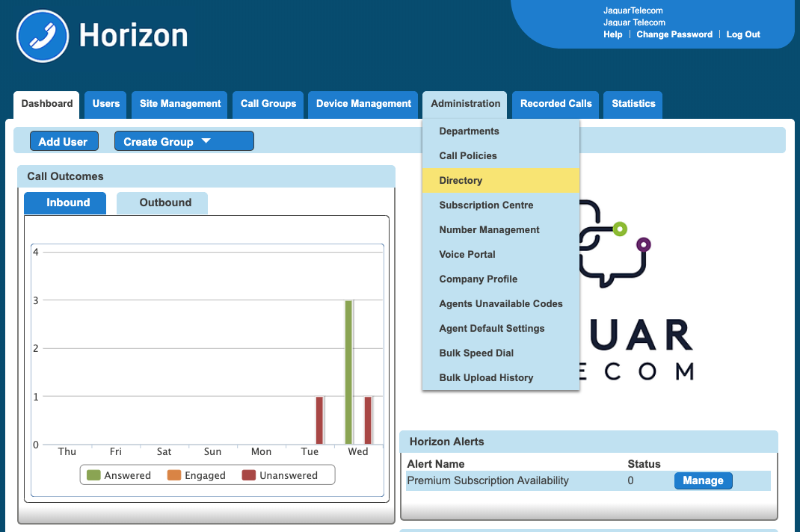The height and width of the screenshot is (532, 800).
Task: Open the Recorded Calls tab
Action: click(x=556, y=104)
